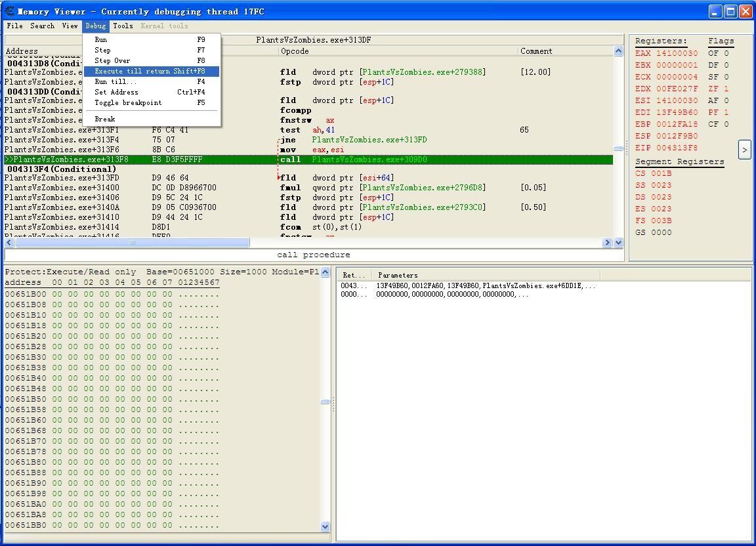This screenshot has width=756, height=546.
Task: Pick Run till... from the Debug menu
Action: (152, 82)
